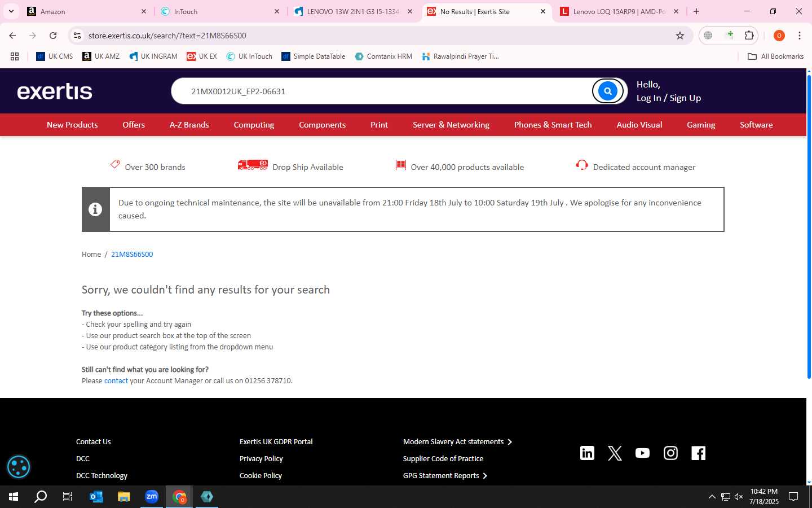The image size is (812, 508).
Task: Show hidden system tray icons
Action: [x=712, y=497]
